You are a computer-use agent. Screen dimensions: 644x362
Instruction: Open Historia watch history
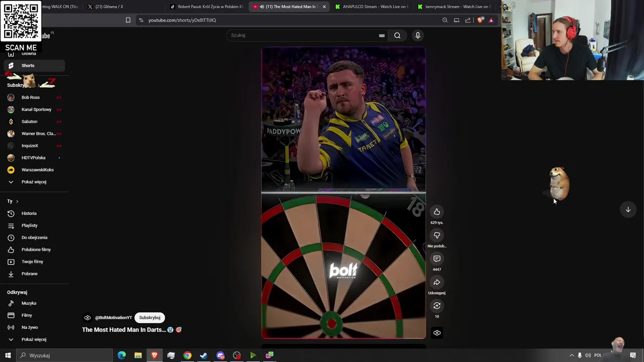pos(34,213)
